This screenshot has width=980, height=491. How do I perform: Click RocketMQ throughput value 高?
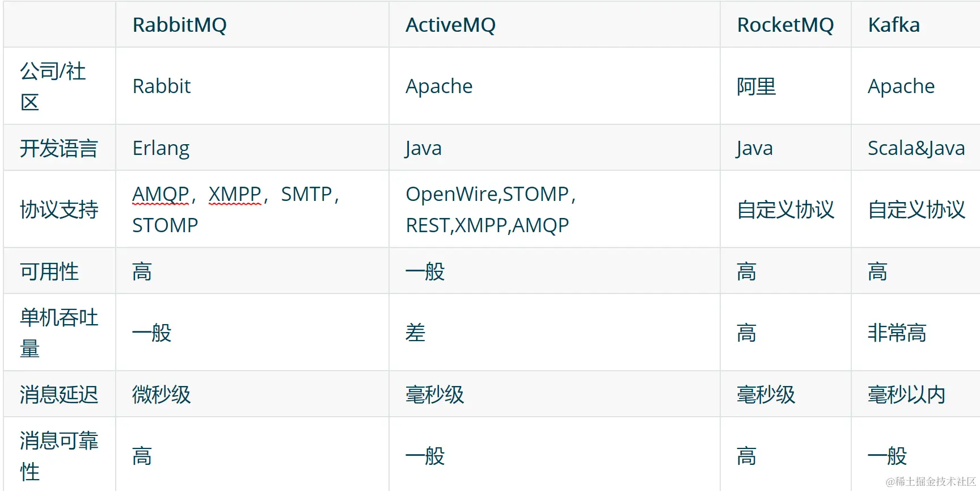pos(746,333)
